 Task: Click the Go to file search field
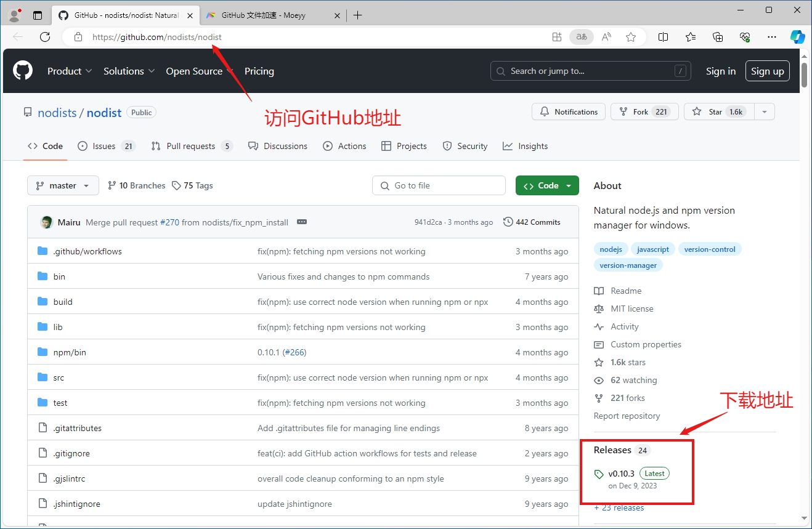(439, 185)
